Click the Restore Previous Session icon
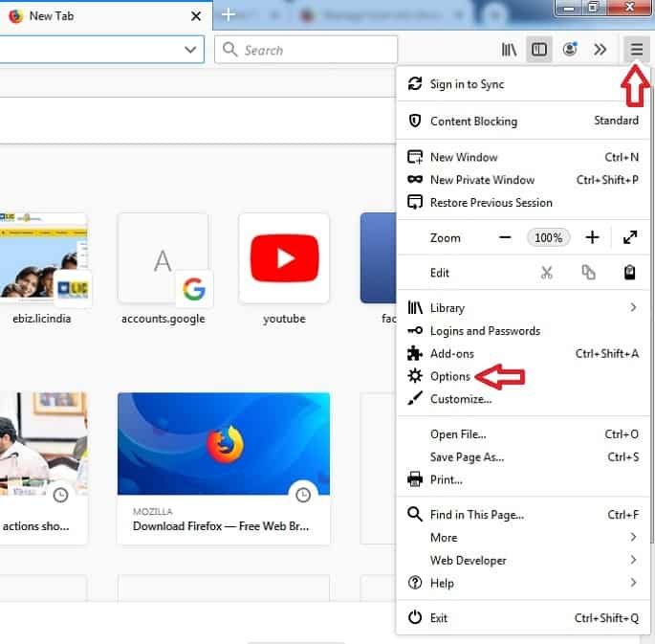655x644 pixels. pos(414,202)
